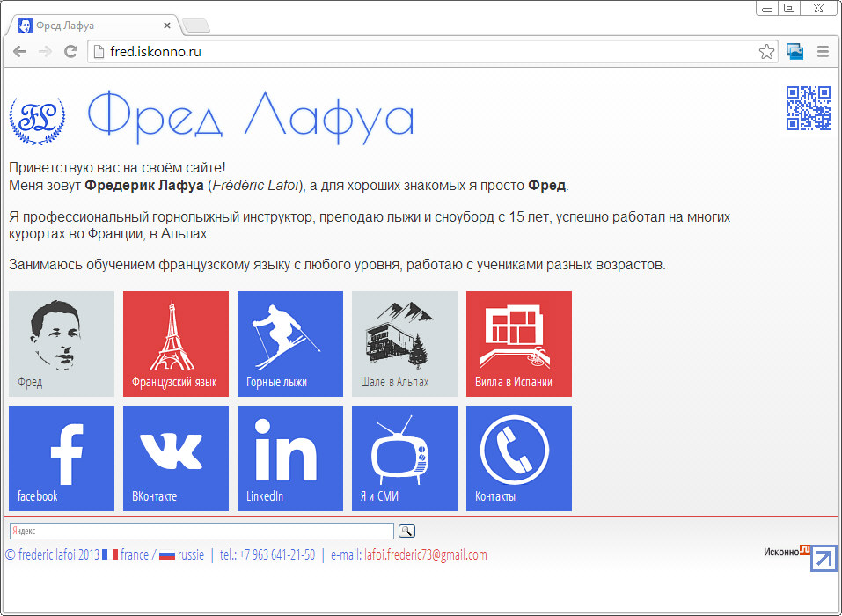Minimize the browser window
842x616 pixels.
pos(767,9)
